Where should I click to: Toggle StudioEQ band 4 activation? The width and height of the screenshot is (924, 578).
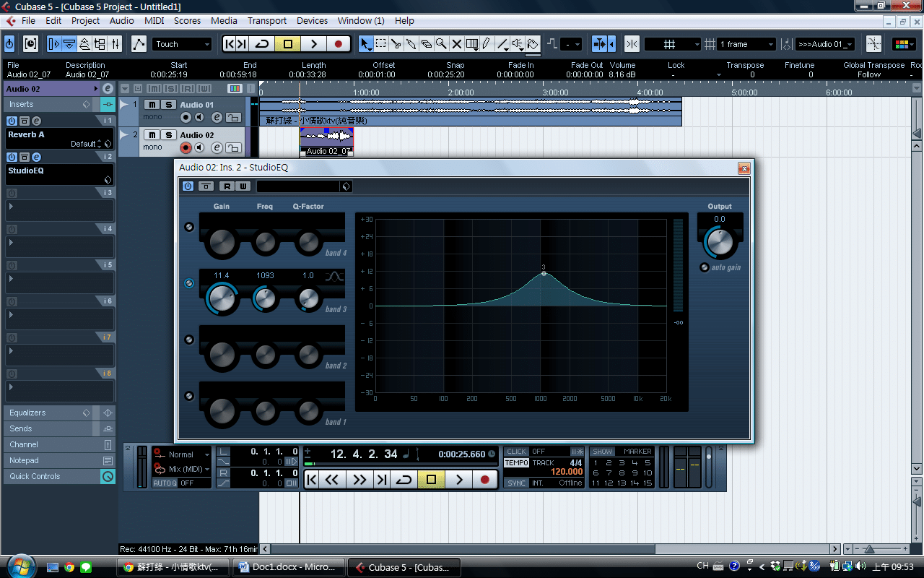pyautogui.click(x=189, y=227)
